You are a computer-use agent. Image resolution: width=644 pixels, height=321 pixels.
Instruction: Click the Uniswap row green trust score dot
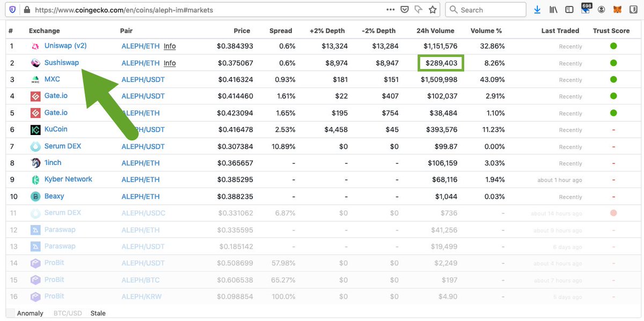(613, 46)
